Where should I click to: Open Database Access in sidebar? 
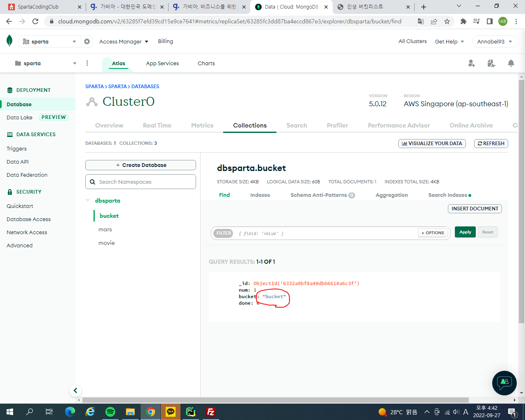(29, 219)
